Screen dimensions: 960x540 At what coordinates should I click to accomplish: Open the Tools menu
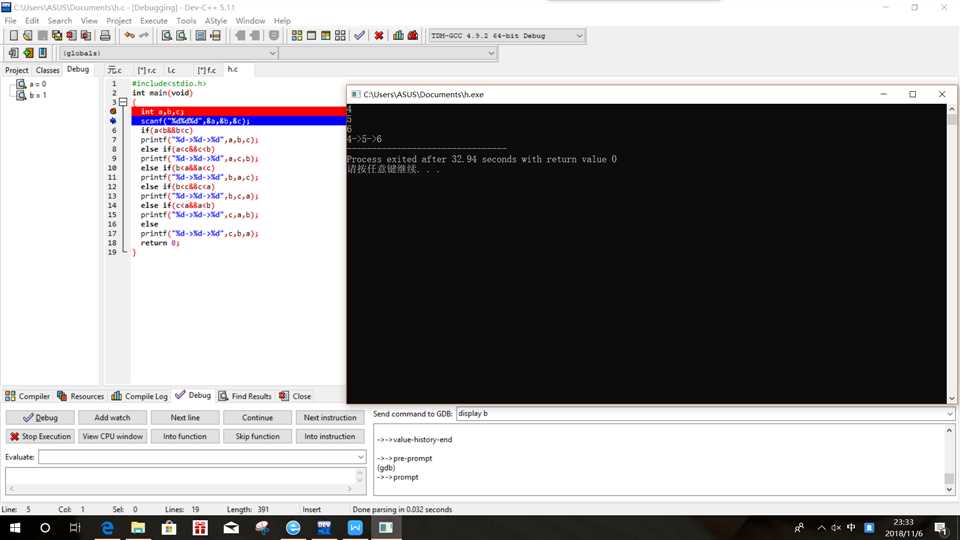click(x=186, y=21)
